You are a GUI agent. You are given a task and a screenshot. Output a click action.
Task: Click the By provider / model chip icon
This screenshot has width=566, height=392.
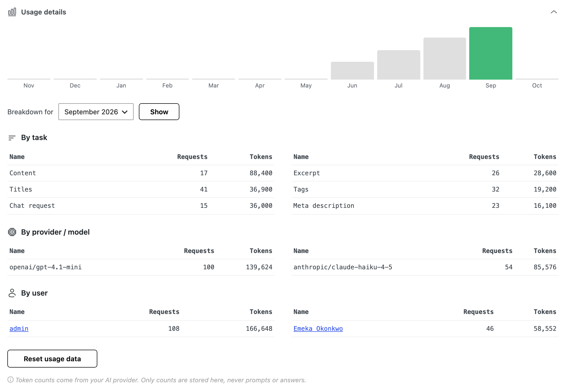12,232
